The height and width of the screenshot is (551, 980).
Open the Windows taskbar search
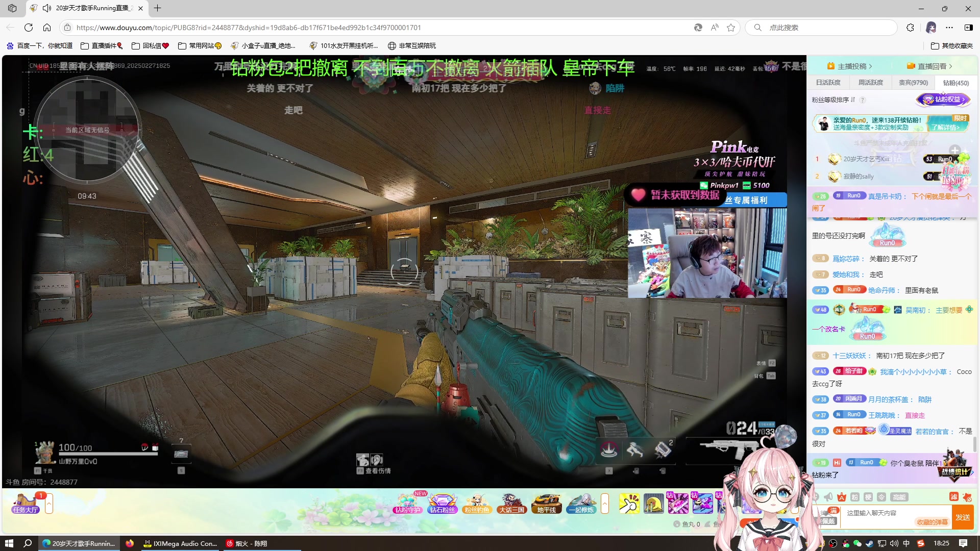click(x=28, y=543)
